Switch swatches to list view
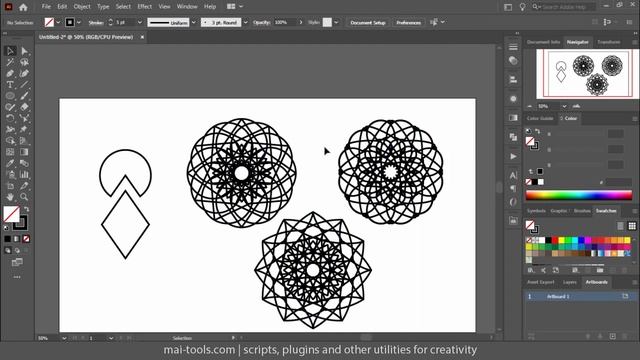This screenshot has height=360, width=640. click(x=620, y=226)
